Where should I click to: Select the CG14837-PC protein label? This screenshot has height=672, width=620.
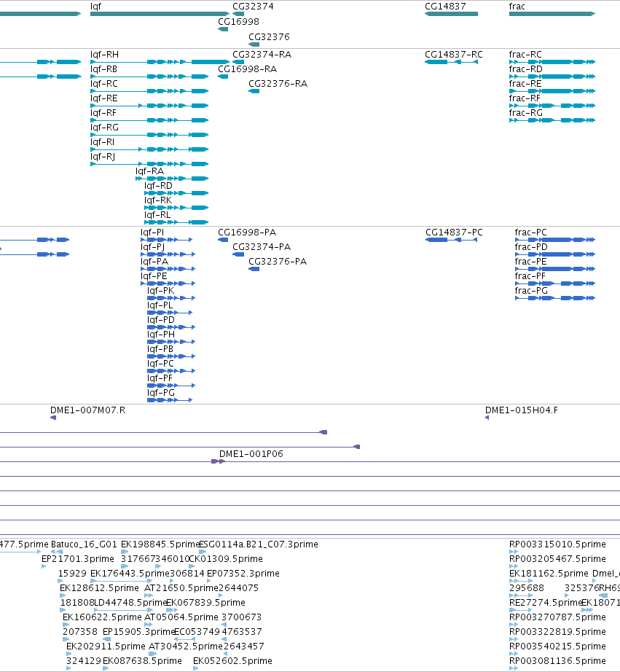(454, 233)
